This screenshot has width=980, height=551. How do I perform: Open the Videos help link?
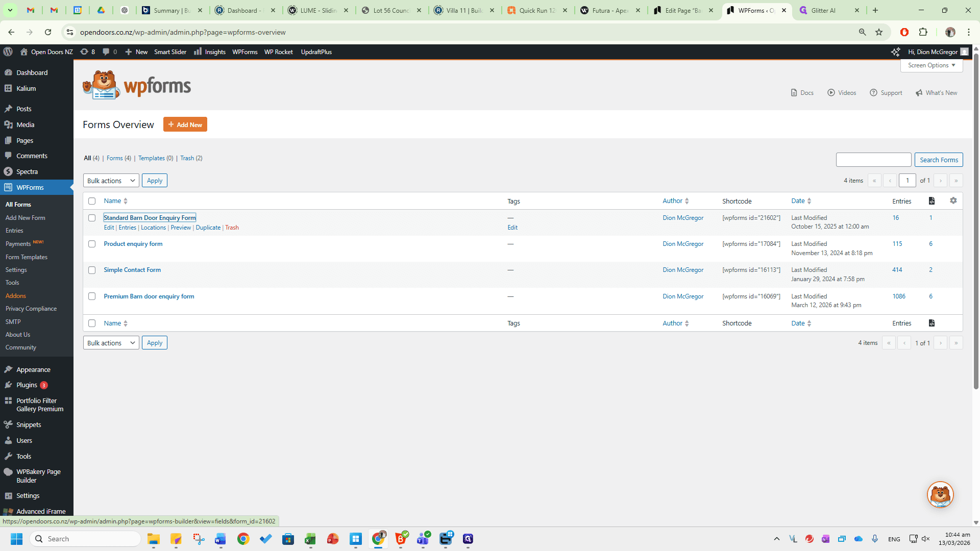pos(842,93)
